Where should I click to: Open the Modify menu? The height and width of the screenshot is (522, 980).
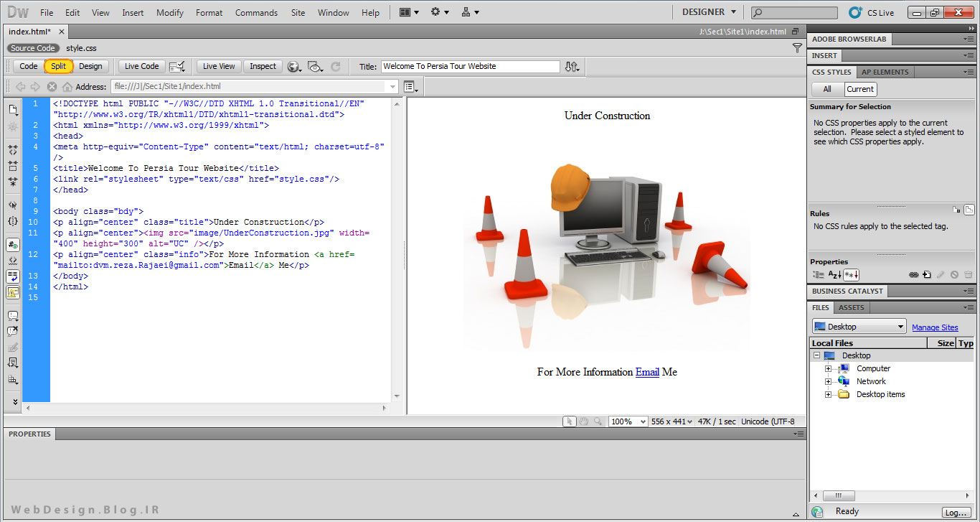pos(170,12)
